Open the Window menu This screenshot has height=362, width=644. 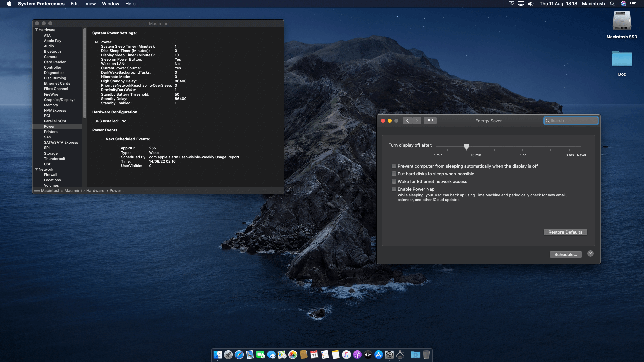point(110,4)
